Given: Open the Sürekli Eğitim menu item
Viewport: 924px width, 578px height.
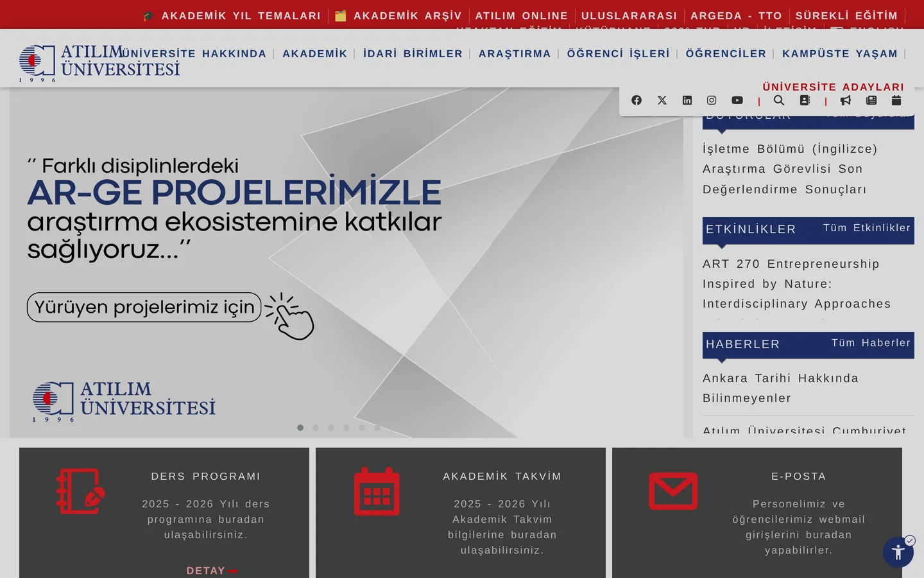Looking at the screenshot, I should click(846, 15).
